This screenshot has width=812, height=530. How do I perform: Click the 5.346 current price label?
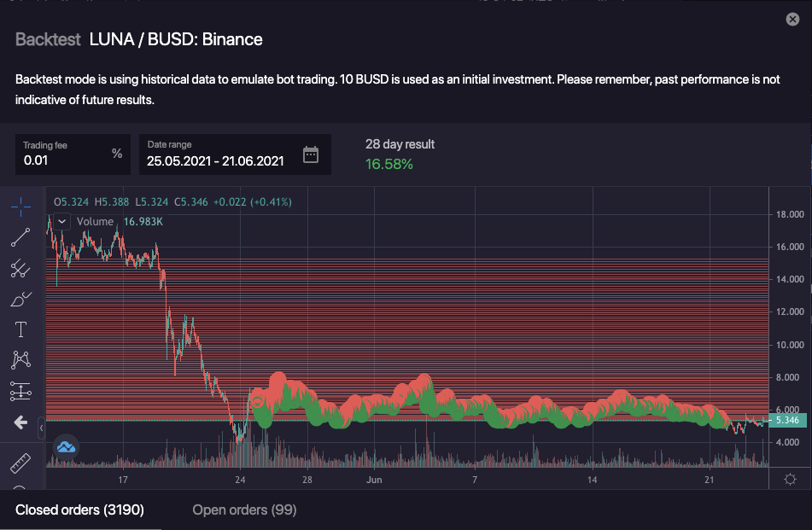point(787,420)
